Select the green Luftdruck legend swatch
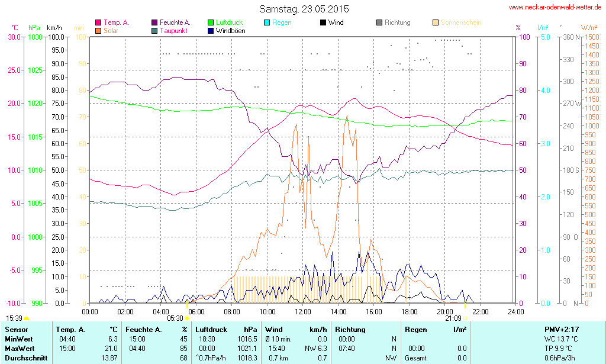Screen dimensions: 606x364 click(211, 22)
